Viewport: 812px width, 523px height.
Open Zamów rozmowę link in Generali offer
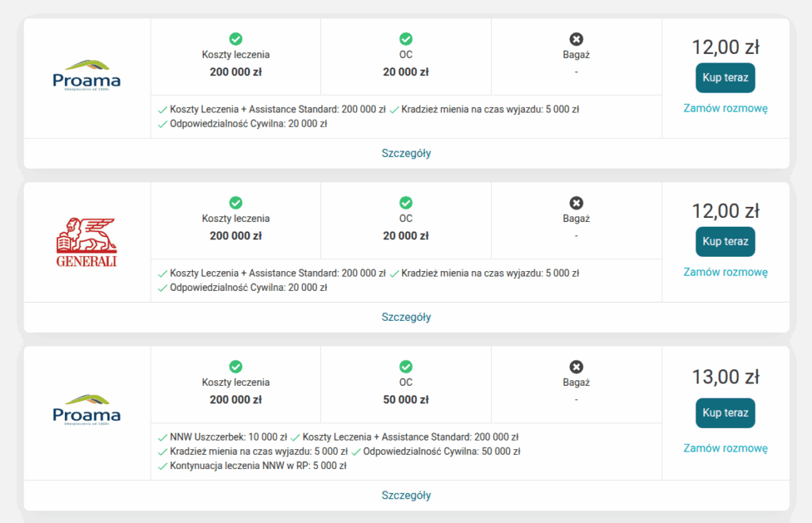pos(726,272)
